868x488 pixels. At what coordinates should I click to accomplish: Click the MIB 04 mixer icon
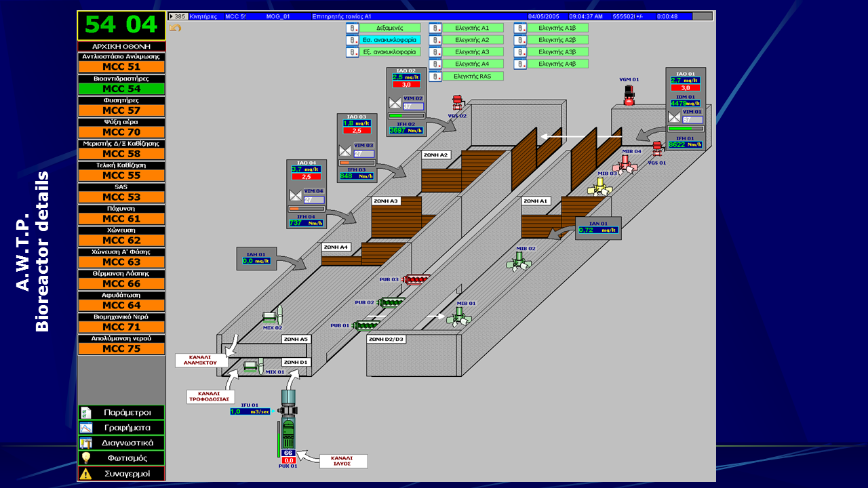pos(625,164)
